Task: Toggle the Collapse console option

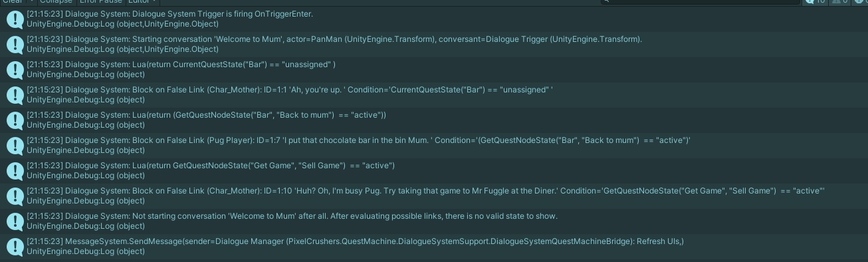Action: pos(55,2)
